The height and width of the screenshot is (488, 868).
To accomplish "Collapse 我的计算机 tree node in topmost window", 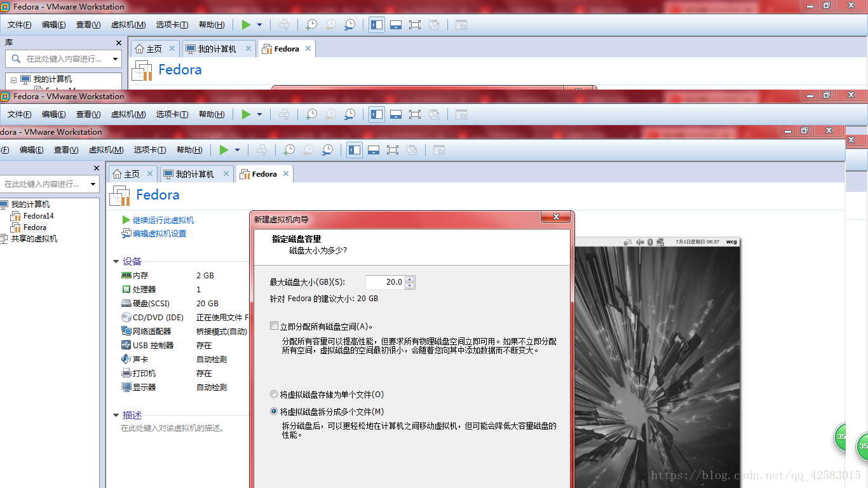I will point(13,79).
